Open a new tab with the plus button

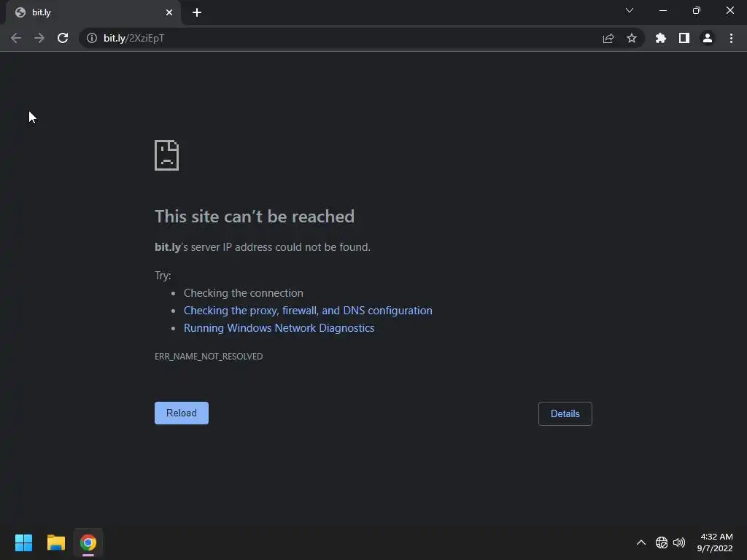click(x=197, y=12)
